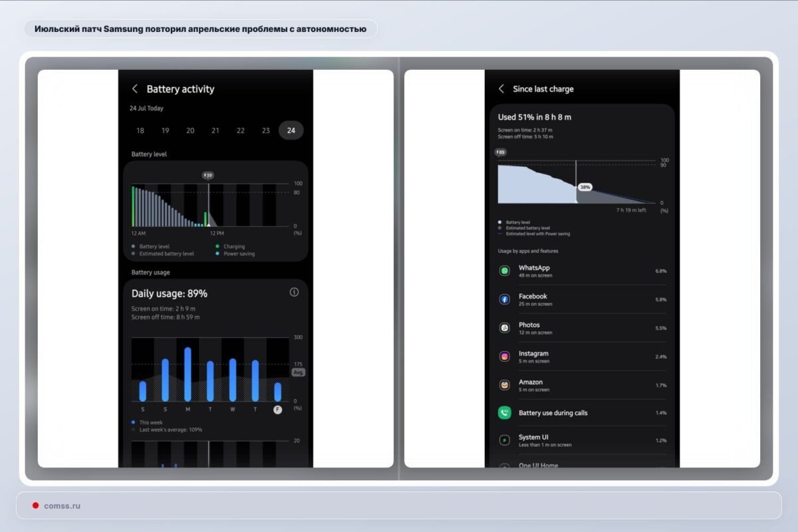This screenshot has width=798, height=532.
Task: Click the 89 charge marker above graph
Action: pos(501,152)
